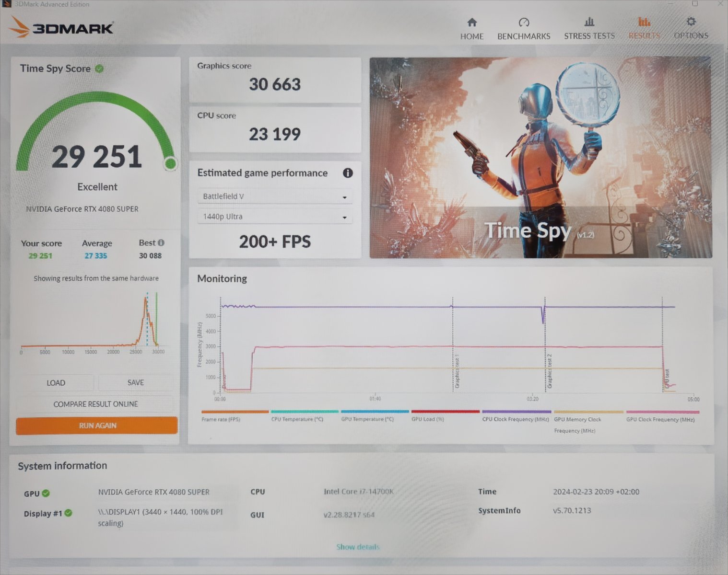This screenshot has width=728, height=575.
Task: Open the Options section
Action: [691, 29]
